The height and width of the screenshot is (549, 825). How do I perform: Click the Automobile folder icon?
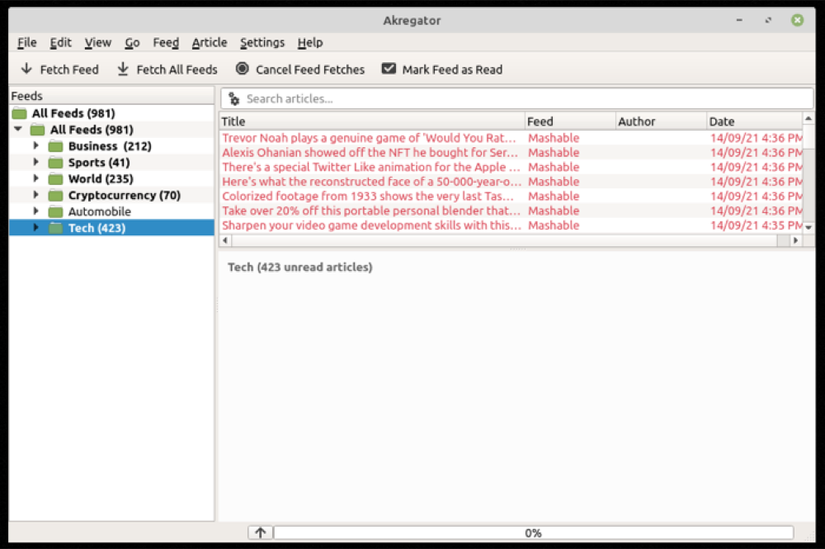tap(56, 212)
